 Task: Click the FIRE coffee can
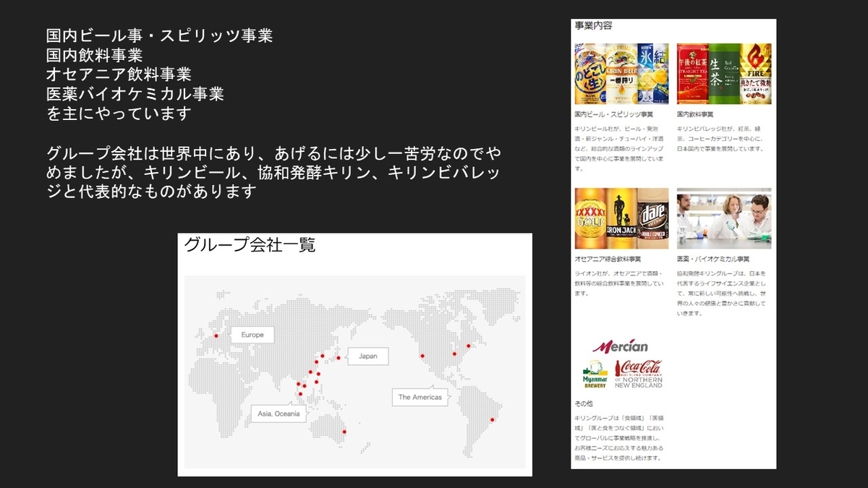point(756,74)
